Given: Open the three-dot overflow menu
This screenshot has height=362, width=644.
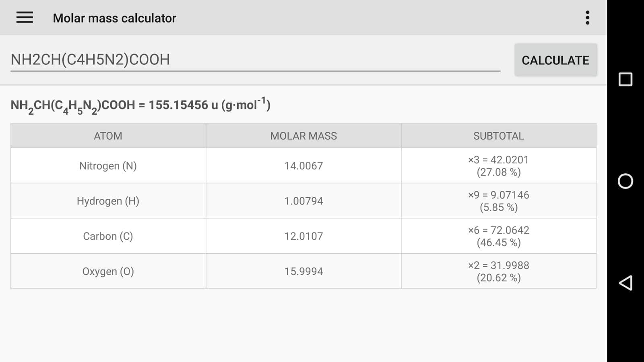Looking at the screenshot, I should pos(587,18).
